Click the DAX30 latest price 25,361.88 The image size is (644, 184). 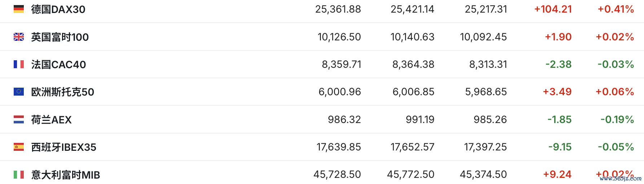coord(338,9)
